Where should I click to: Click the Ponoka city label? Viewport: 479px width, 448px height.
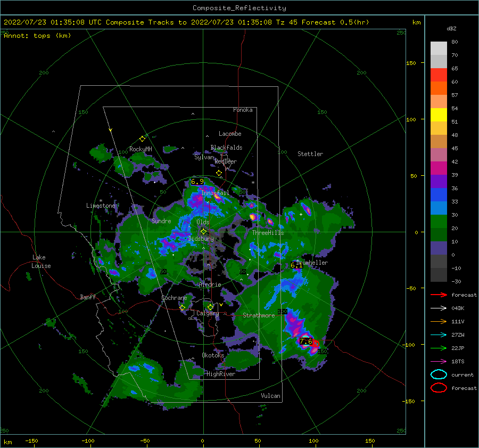pos(243,110)
